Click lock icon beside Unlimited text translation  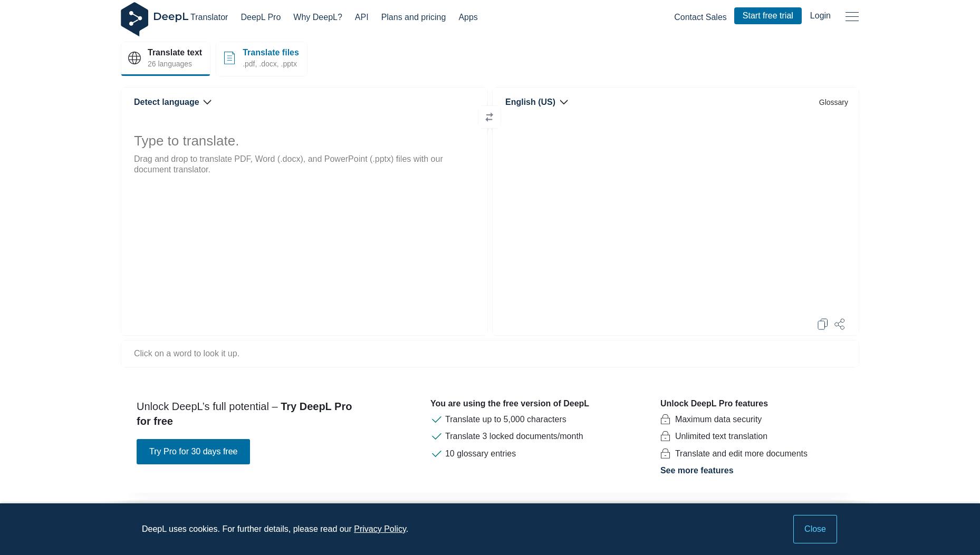click(x=665, y=436)
